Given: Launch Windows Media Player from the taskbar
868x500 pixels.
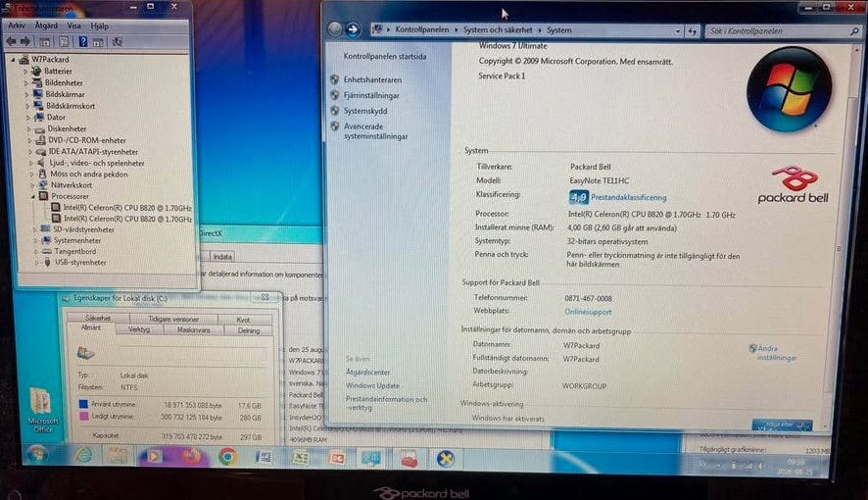Looking at the screenshot, I should coord(154,457).
